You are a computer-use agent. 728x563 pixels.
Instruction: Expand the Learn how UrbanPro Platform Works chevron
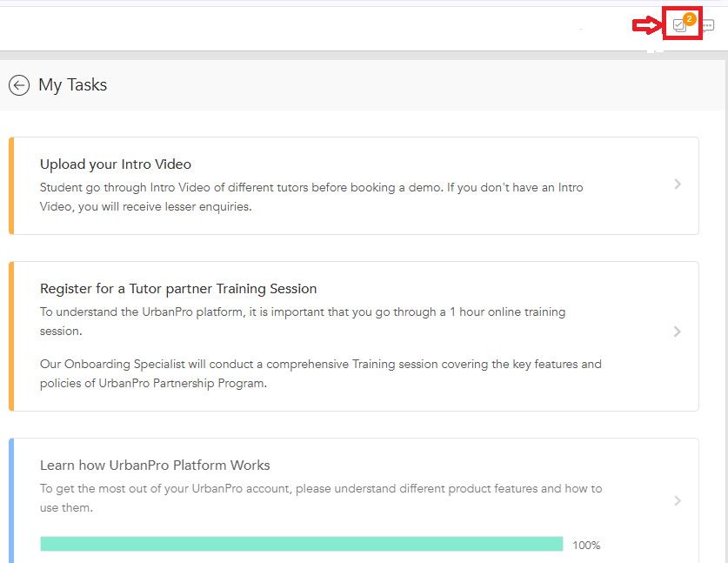click(678, 500)
